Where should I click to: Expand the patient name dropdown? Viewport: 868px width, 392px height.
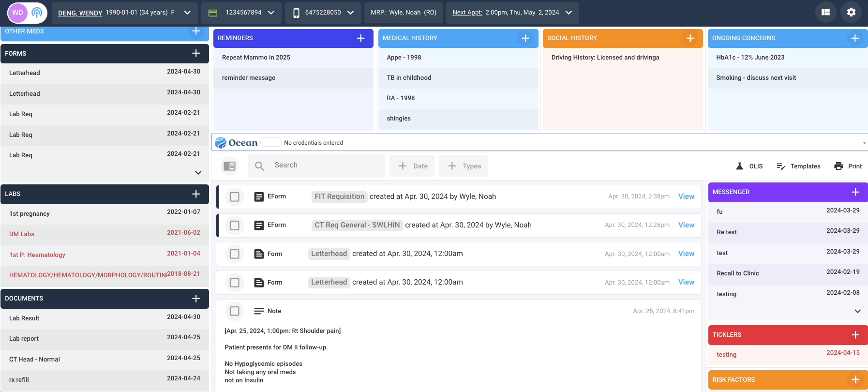(187, 13)
